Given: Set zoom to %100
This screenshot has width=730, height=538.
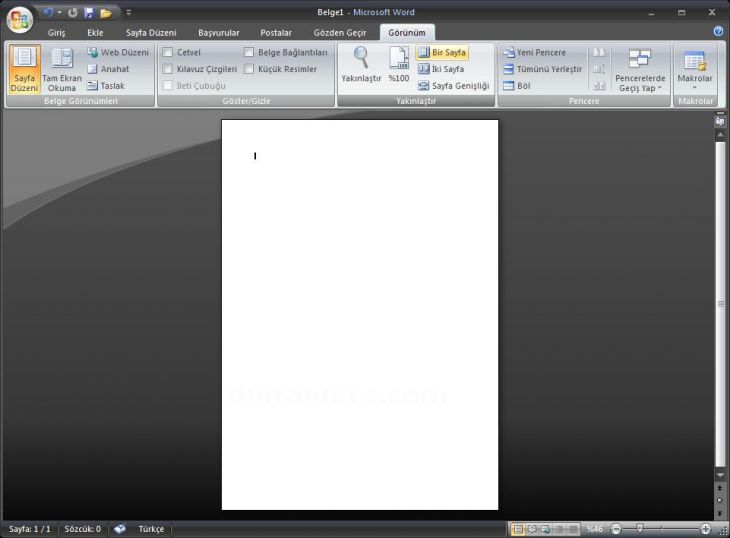Looking at the screenshot, I should point(399,65).
